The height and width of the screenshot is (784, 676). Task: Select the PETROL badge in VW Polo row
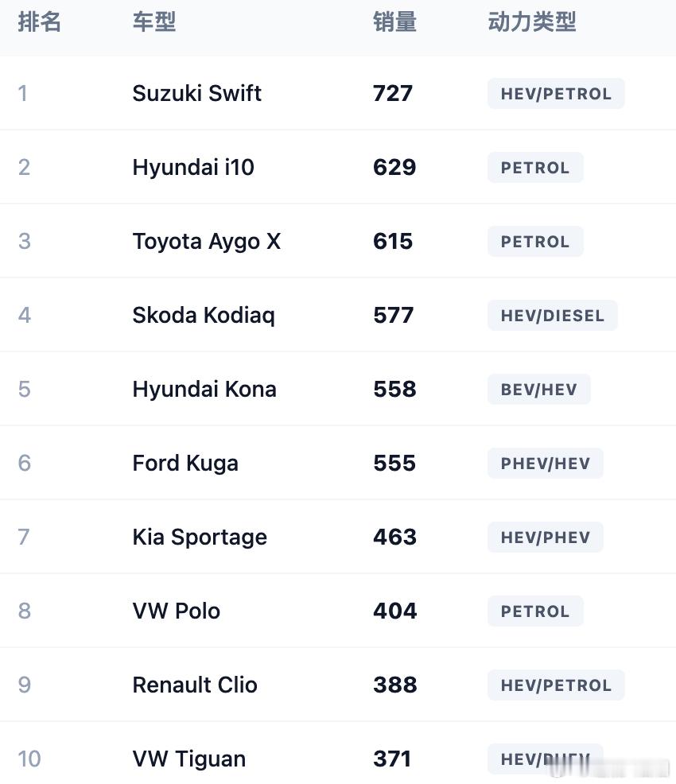[534, 611]
